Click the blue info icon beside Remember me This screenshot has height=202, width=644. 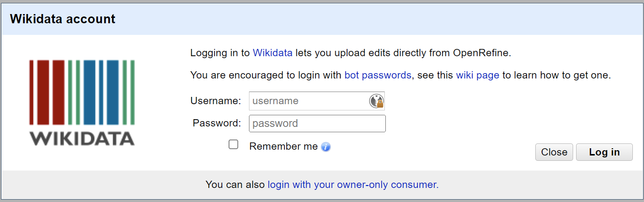pyautogui.click(x=326, y=147)
